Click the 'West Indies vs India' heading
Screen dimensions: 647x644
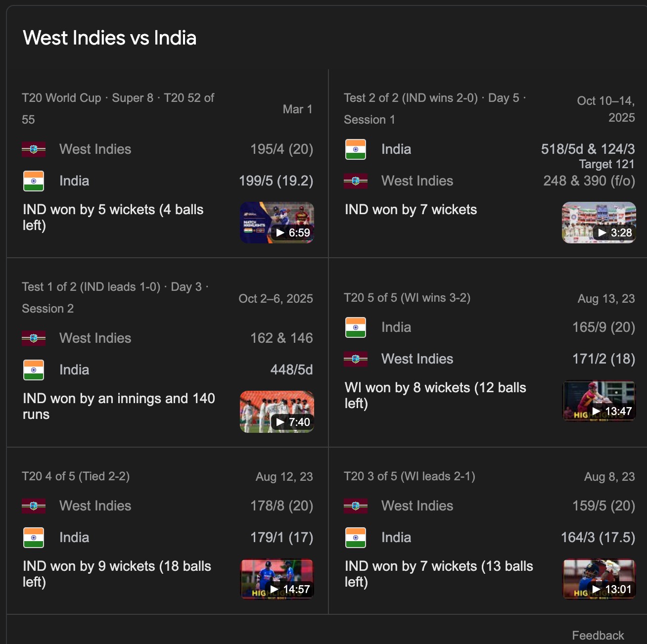(110, 38)
